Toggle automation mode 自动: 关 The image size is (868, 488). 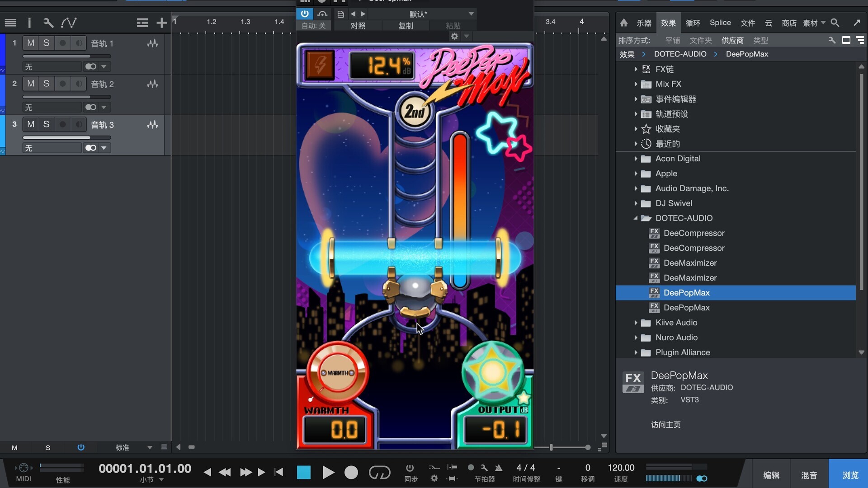[314, 26]
